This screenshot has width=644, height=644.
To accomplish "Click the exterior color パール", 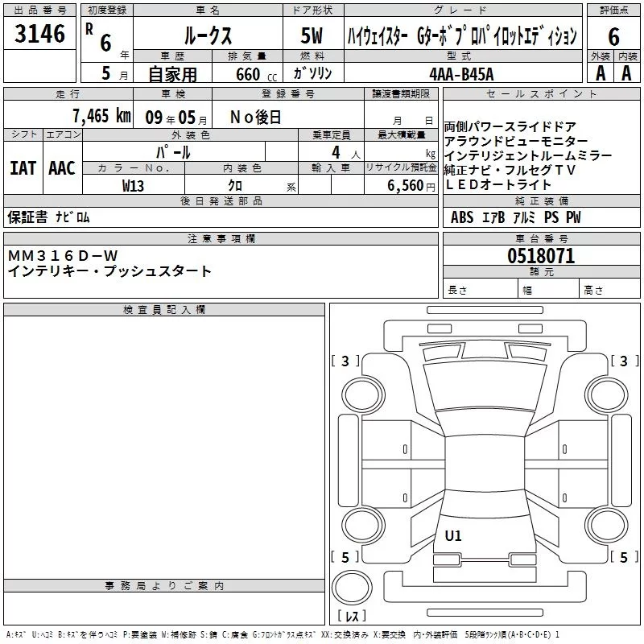I will click(x=173, y=152).
